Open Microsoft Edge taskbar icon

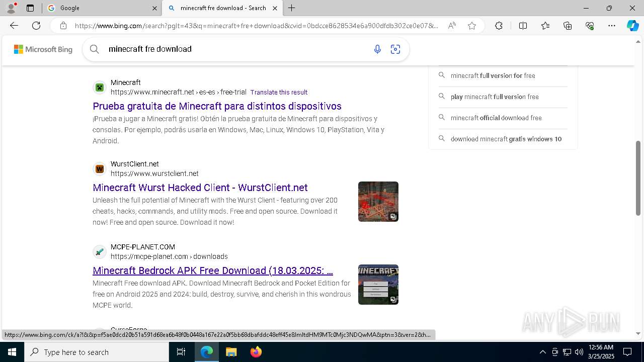(x=207, y=352)
